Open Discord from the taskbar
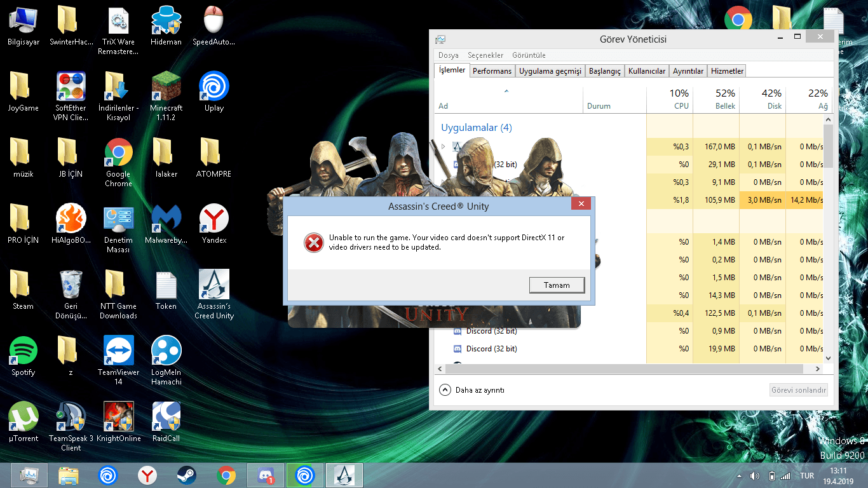Viewport: 868px width, 488px height. 266,475
